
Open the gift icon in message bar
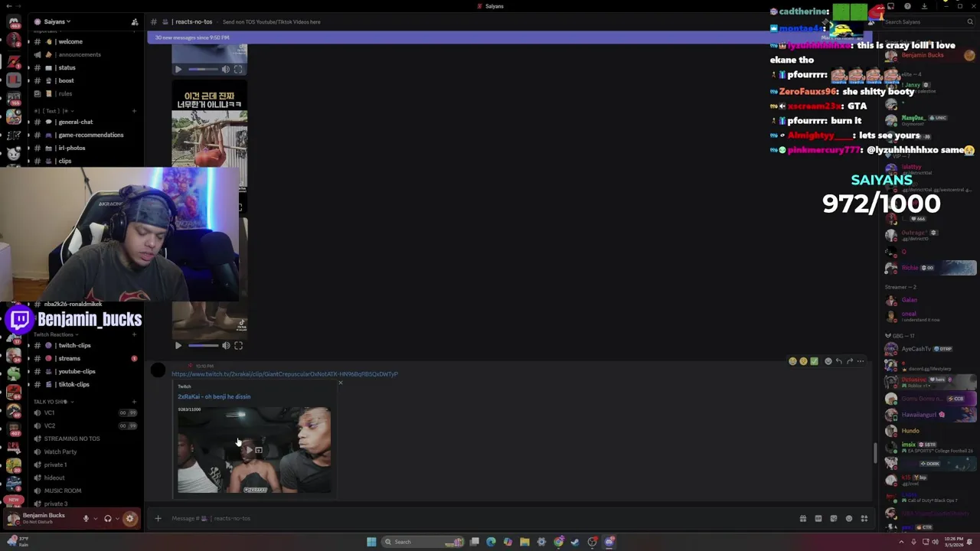pos(803,519)
